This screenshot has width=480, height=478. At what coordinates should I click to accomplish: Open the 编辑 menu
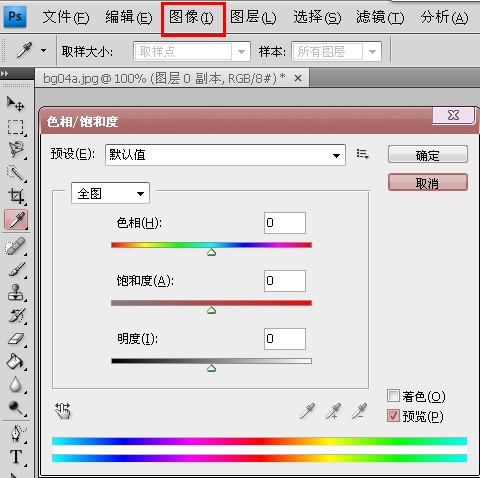pos(129,17)
